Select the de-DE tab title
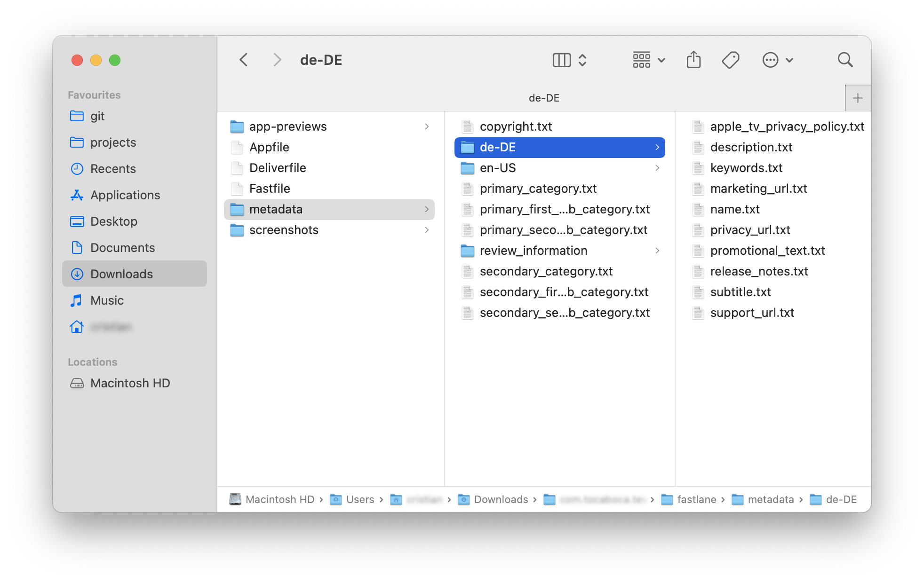 coord(544,98)
